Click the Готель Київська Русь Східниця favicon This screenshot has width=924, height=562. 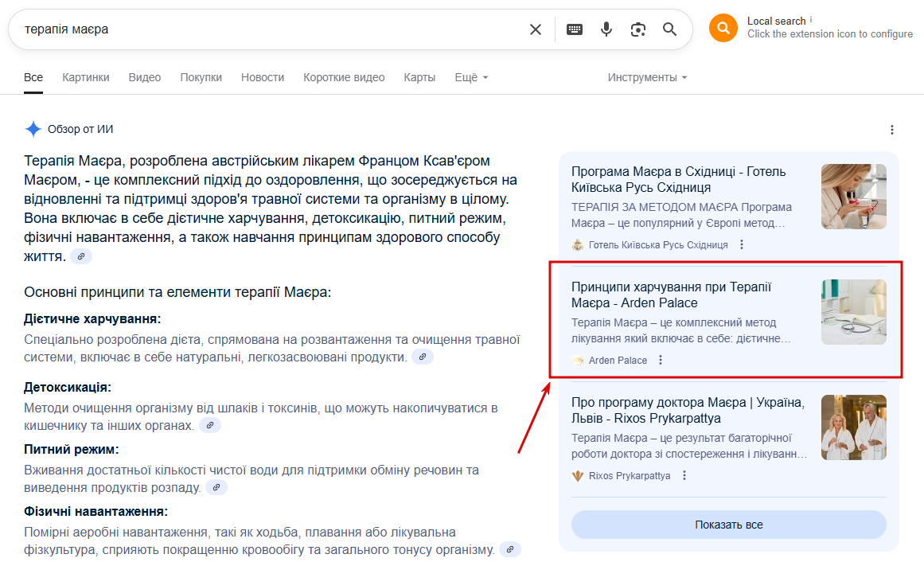[x=578, y=244]
